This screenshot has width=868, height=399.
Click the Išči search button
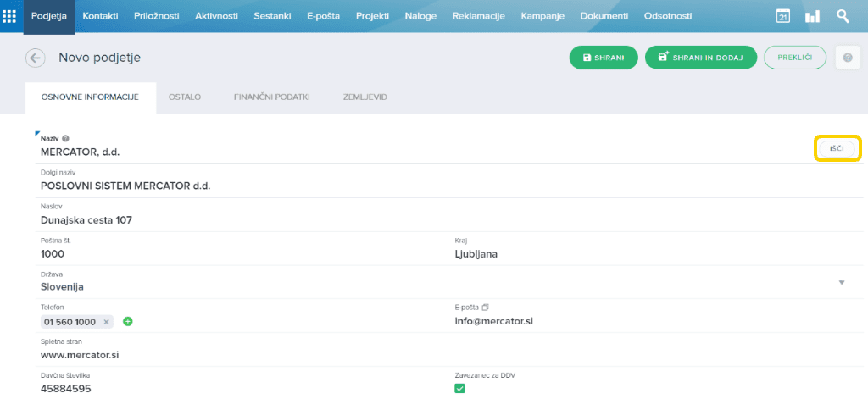click(x=837, y=149)
